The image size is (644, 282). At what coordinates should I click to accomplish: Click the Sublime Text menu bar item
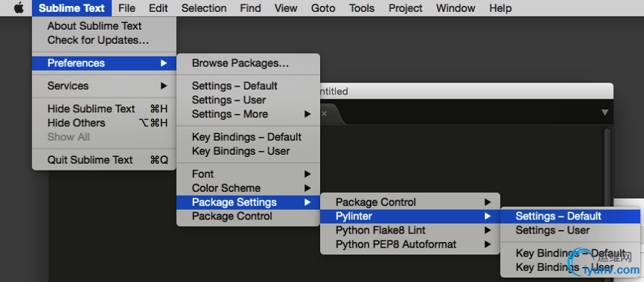coord(72,7)
